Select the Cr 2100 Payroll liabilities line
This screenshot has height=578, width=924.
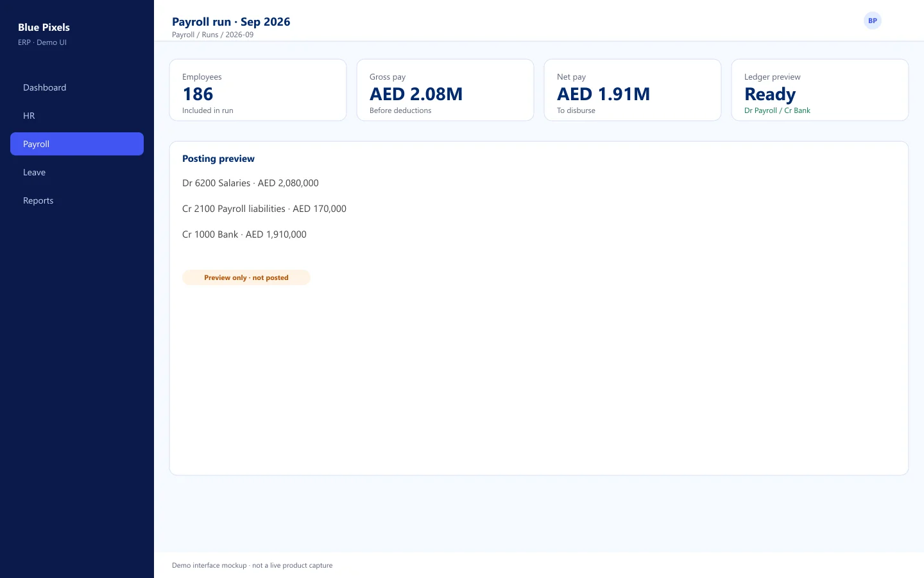[264, 209]
